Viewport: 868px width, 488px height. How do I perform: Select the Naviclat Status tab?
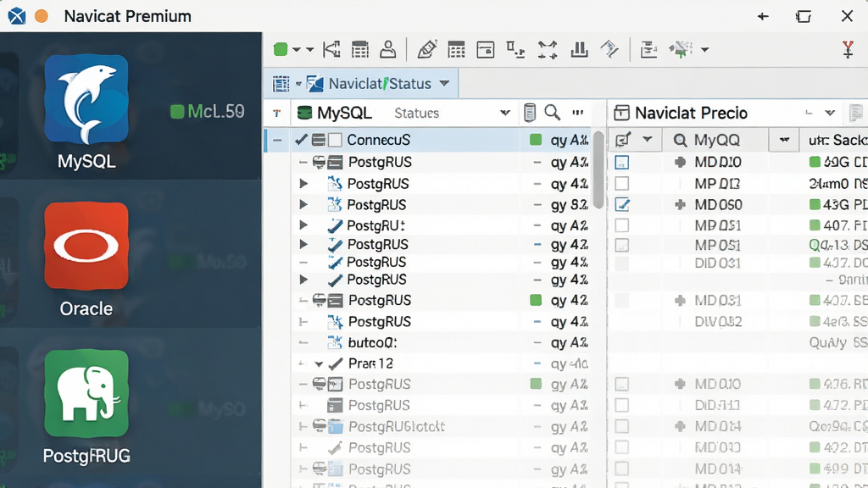pos(361,84)
